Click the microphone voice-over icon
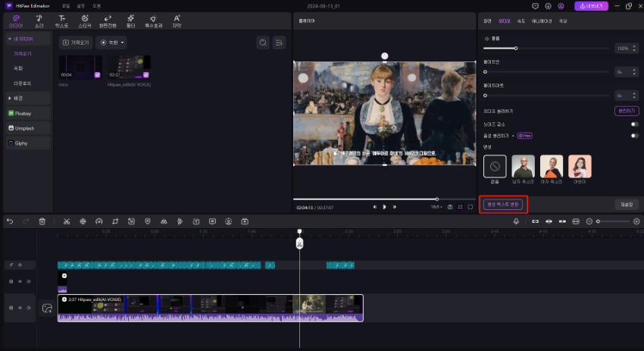This screenshot has width=644, height=351. pyautogui.click(x=516, y=221)
